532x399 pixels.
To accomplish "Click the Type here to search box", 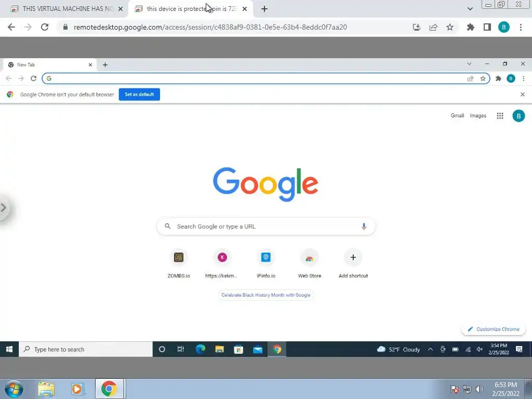I will click(x=86, y=349).
